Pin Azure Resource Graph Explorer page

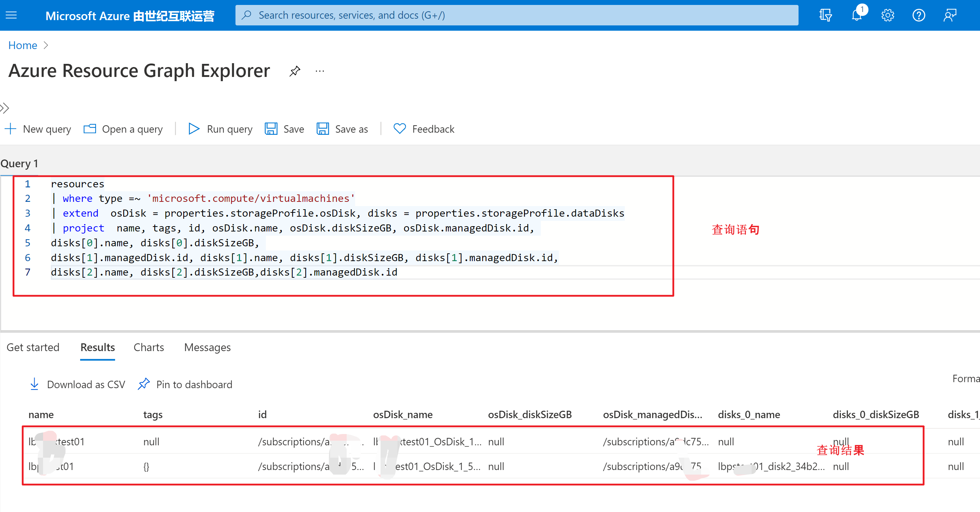[294, 71]
